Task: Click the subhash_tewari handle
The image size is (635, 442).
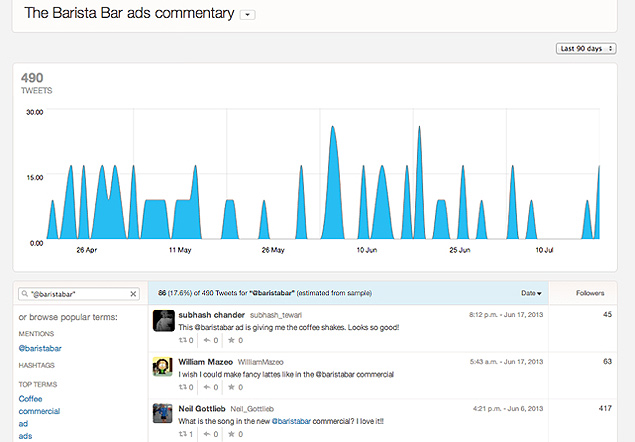Action: (276, 315)
